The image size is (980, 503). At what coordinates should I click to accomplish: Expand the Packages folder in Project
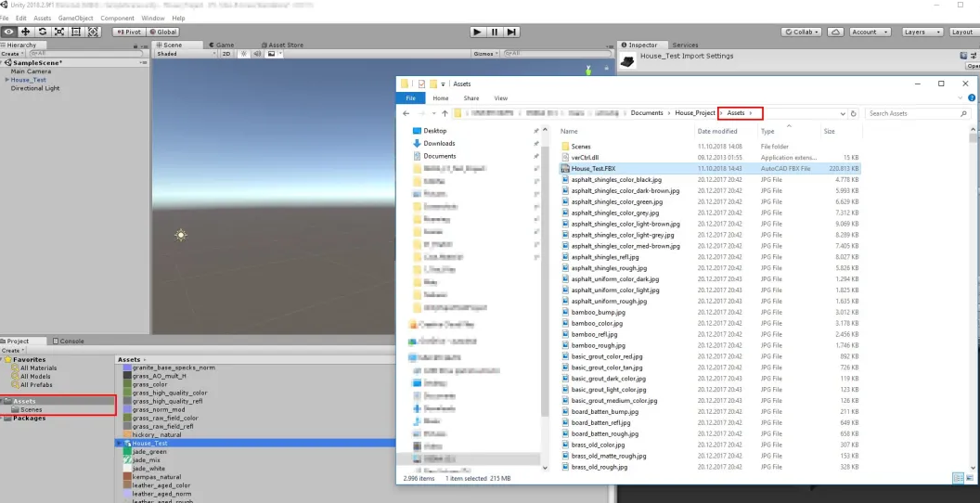tap(2, 418)
